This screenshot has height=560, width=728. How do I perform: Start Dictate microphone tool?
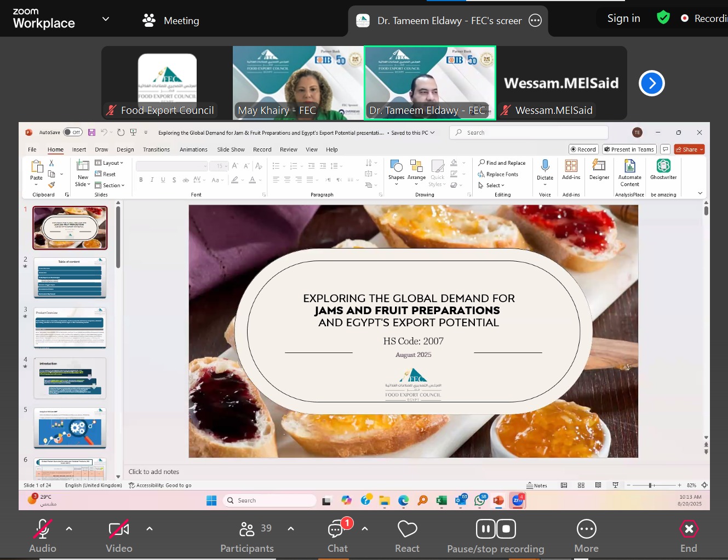(x=544, y=171)
